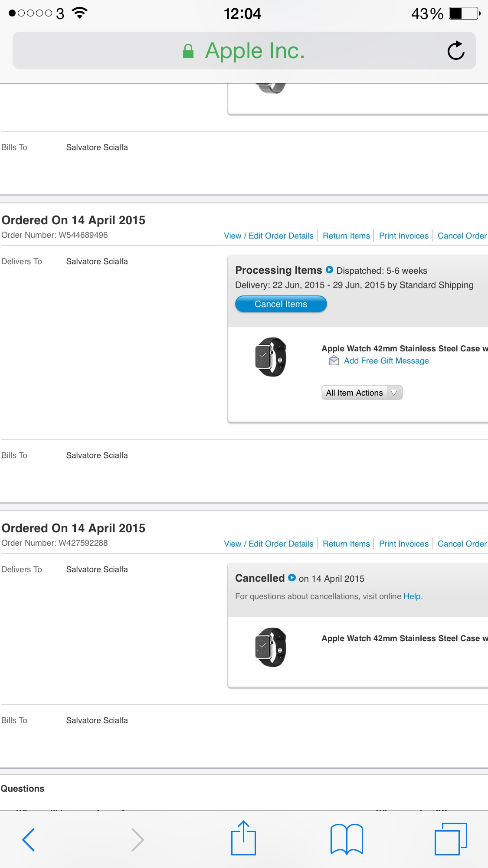Image resolution: width=488 pixels, height=868 pixels.
Task: Open the Bookmarks book icon
Action: coord(347,839)
